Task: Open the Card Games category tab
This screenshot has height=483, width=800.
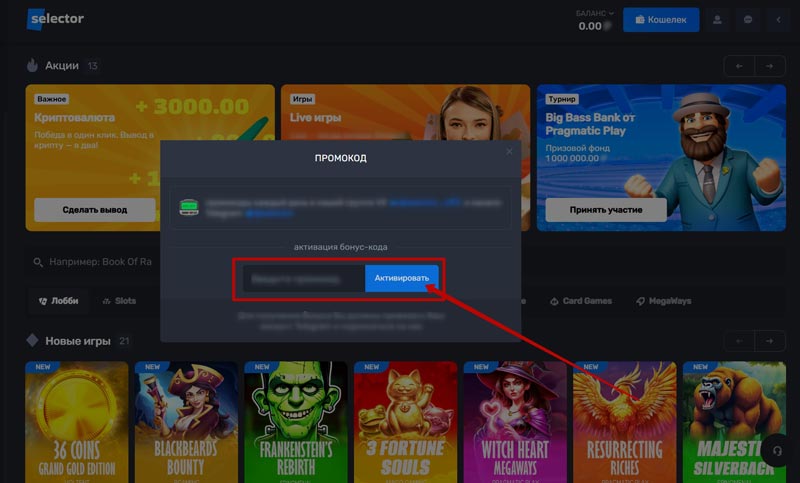Action: 580,300
